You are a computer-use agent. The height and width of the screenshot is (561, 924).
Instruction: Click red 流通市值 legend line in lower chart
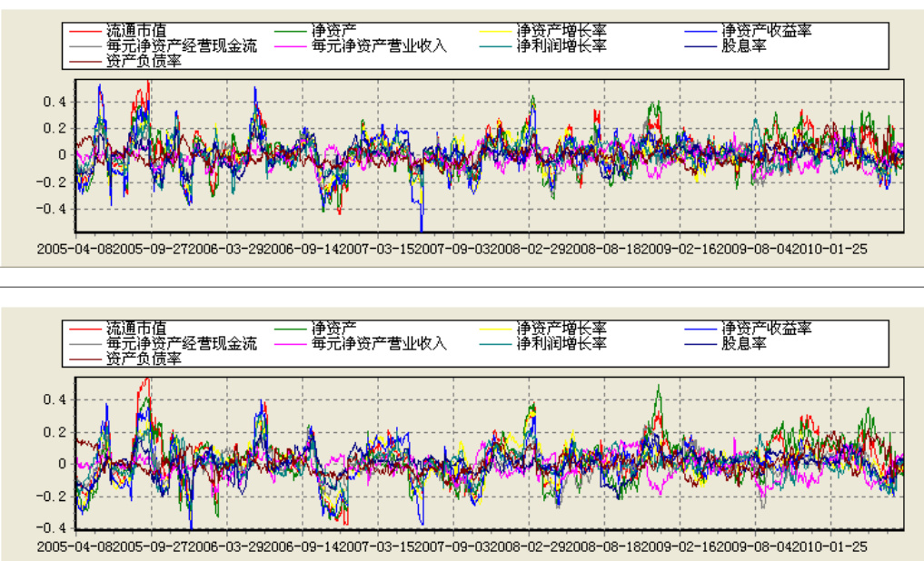(84, 329)
